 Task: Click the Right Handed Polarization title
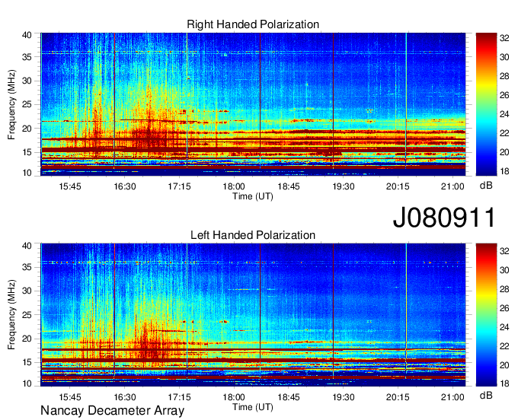253,24
